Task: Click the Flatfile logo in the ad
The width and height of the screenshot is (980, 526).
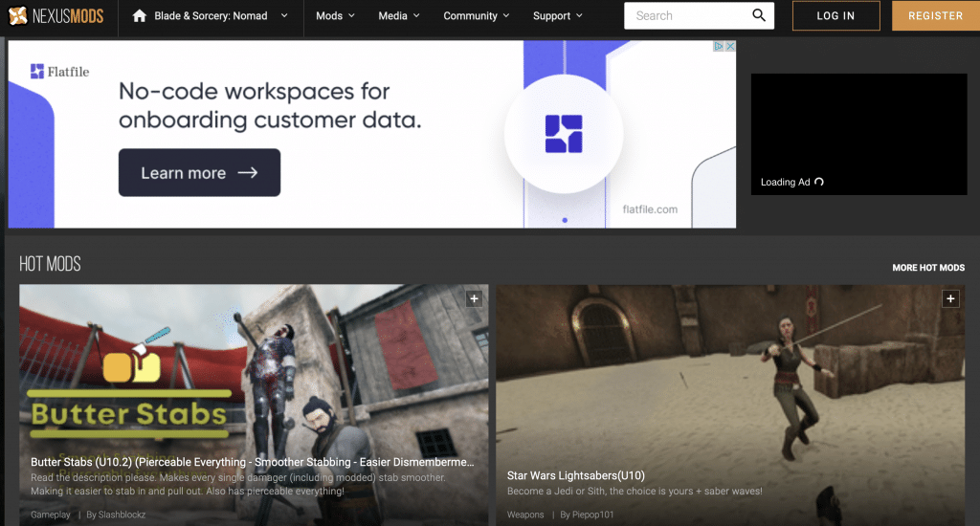Action: [59, 72]
